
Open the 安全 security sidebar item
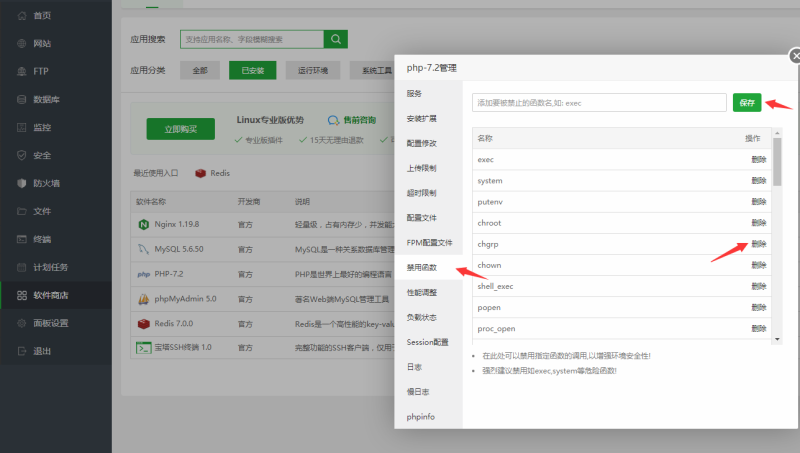[56, 155]
